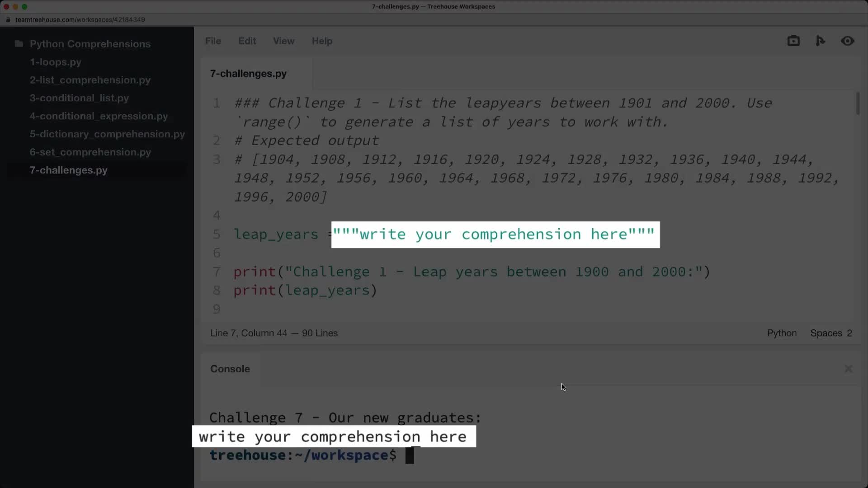Open 1-loops.py from the sidebar

click(56, 62)
